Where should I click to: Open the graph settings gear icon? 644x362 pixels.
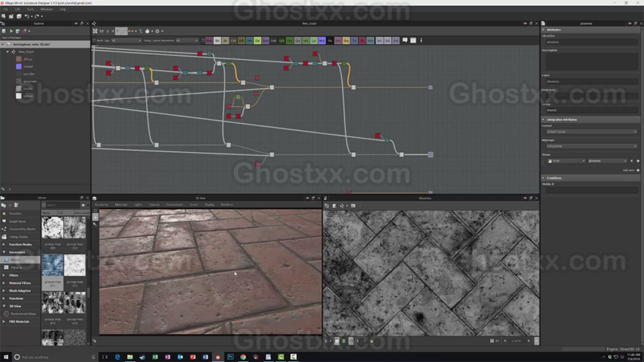157,31
